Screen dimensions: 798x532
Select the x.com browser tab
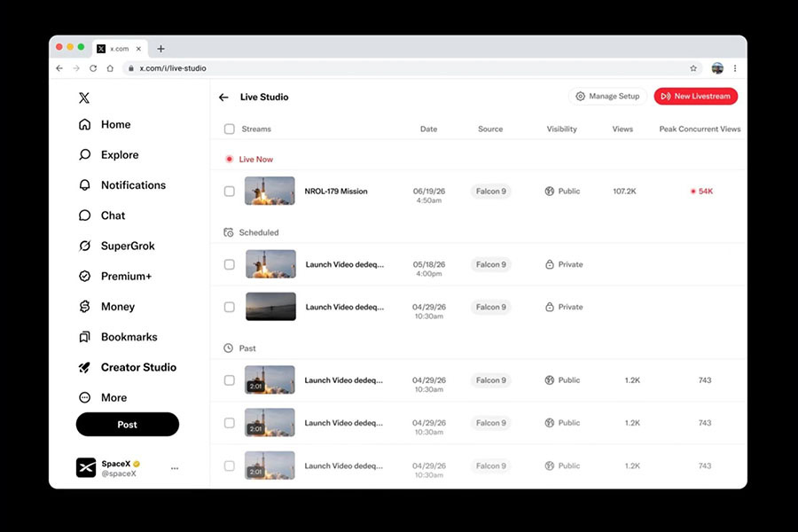(x=120, y=49)
